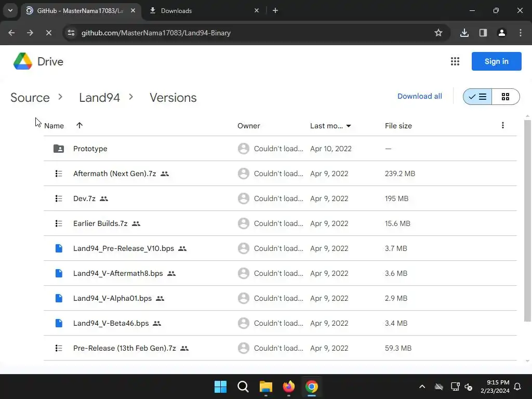Go to Land94 breadcrumb folder
532x399 pixels.
click(x=99, y=98)
